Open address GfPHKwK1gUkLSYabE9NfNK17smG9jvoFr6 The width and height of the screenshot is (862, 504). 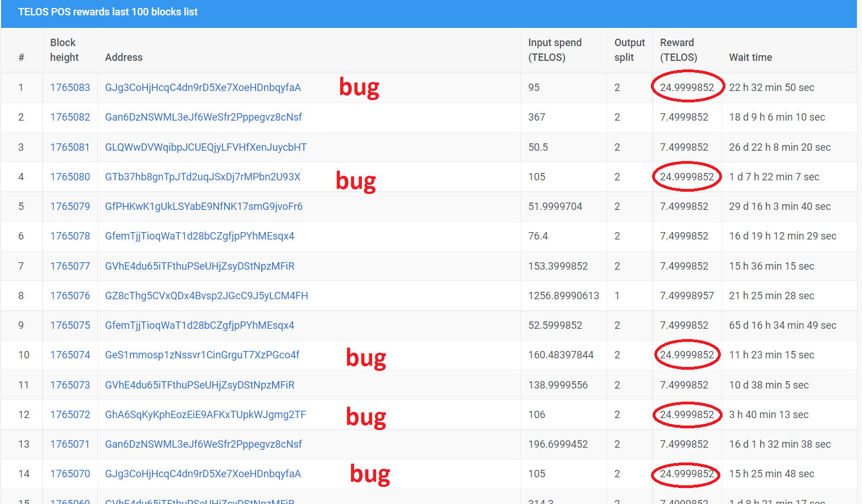click(x=204, y=206)
